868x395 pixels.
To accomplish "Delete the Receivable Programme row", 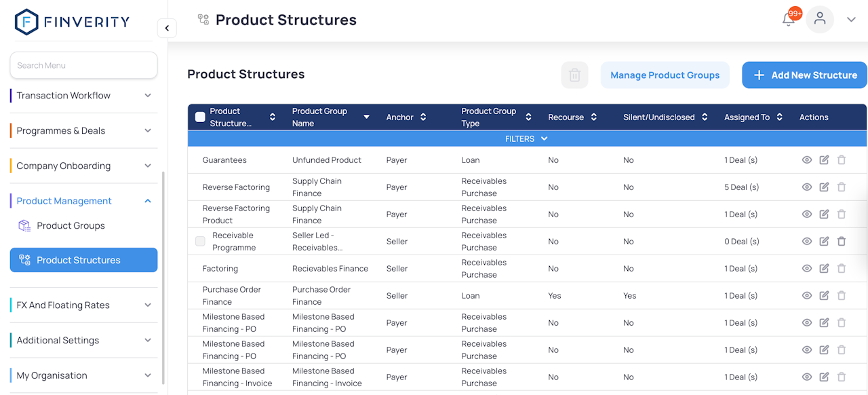I will 842,242.
